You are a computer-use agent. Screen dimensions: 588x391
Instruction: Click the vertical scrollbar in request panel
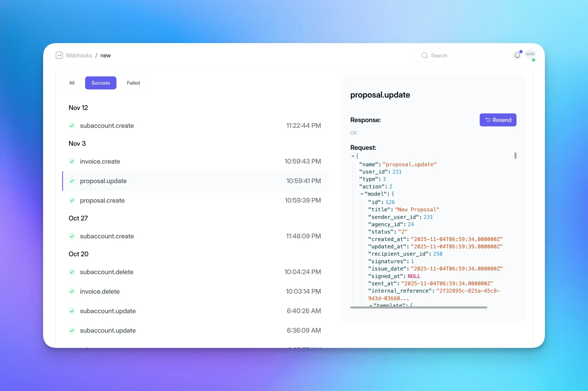click(515, 156)
